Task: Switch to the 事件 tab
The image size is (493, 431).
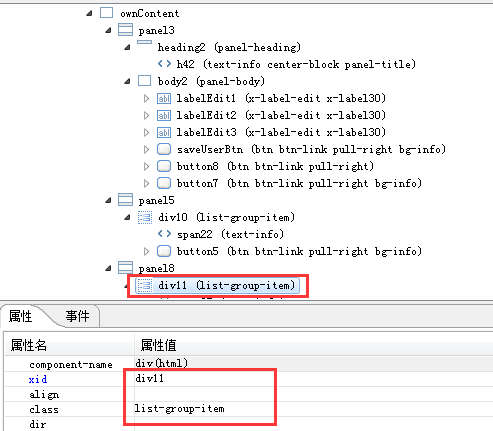Action: [77, 316]
